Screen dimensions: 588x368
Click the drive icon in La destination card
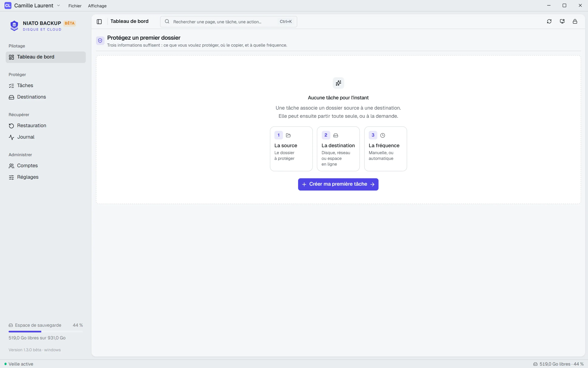coord(336,135)
